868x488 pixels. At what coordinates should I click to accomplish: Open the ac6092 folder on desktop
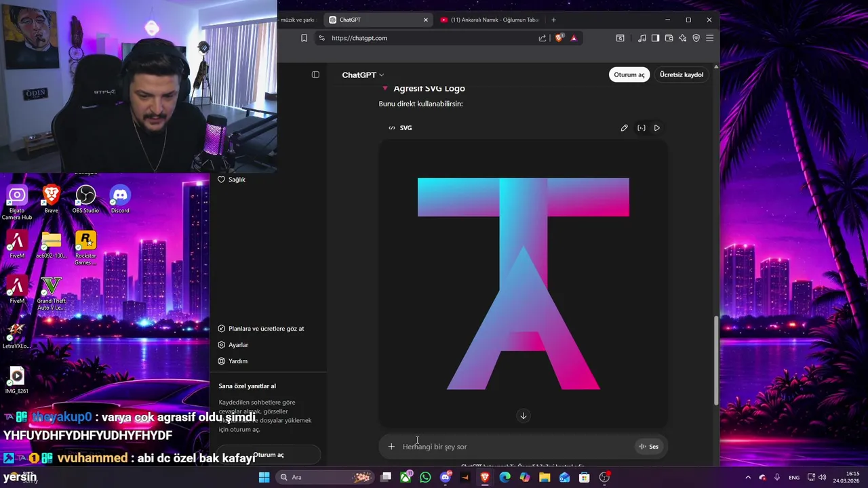[x=51, y=245]
